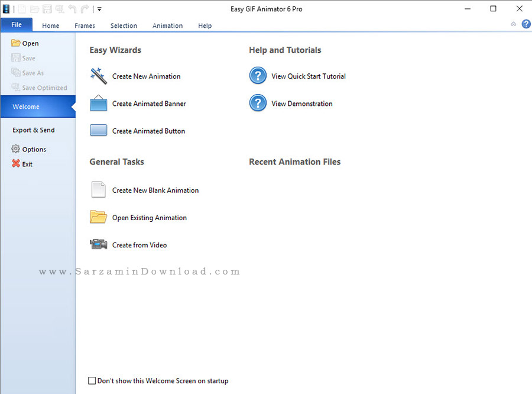Image resolution: width=532 pixels, height=394 pixels.
Task: Open the Customize Quick Access Toolbar dropdown
Action: [99, 9]
